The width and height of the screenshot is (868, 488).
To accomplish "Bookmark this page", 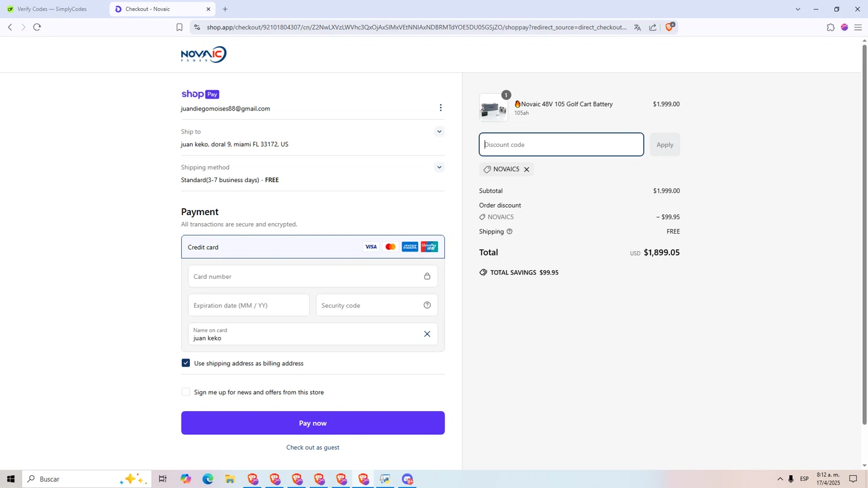I will tap(179, 27).
